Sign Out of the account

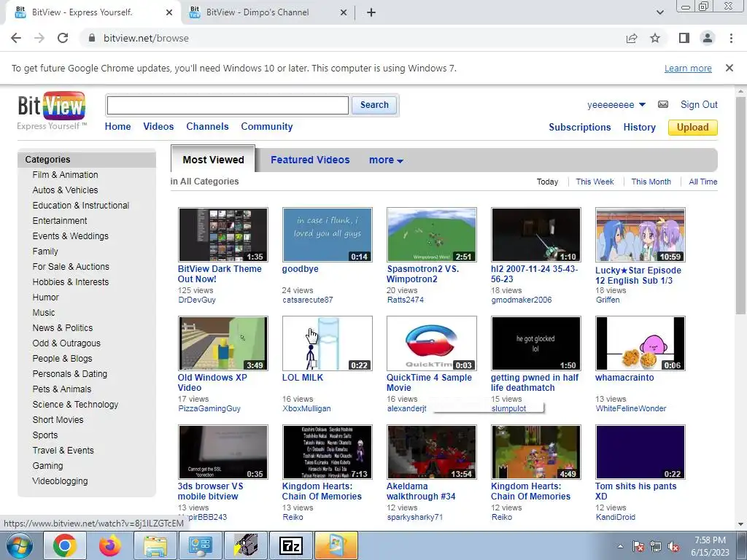699,105
